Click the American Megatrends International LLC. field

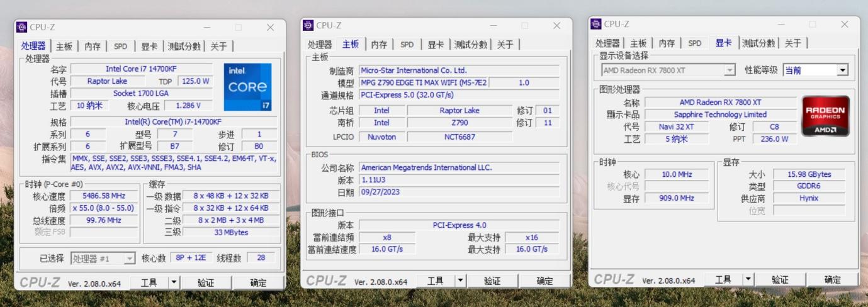(459, 167)
